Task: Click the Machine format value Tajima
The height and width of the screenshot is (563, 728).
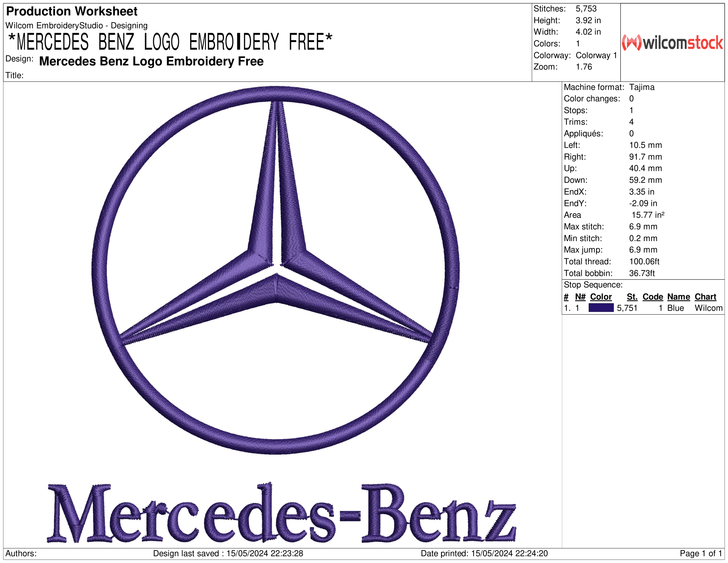Action: 642,87
